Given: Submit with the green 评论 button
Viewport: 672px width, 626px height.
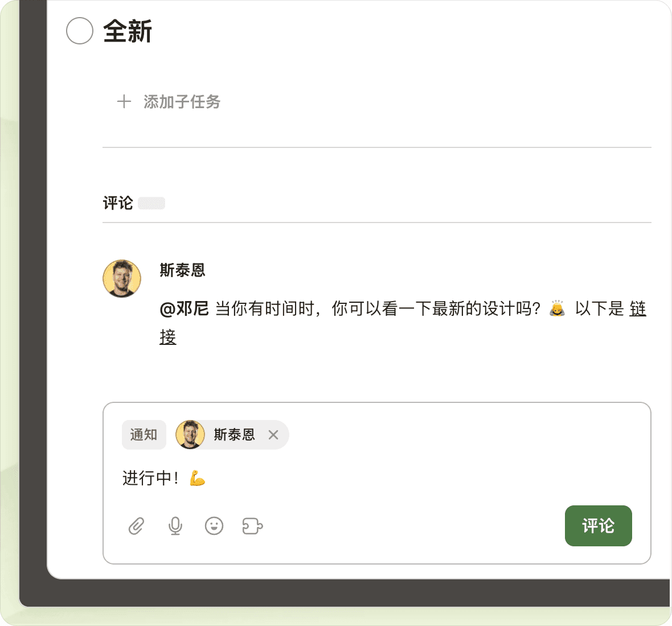Looking at the screenshot, I should pyautogui.click(x=598, y=526).
